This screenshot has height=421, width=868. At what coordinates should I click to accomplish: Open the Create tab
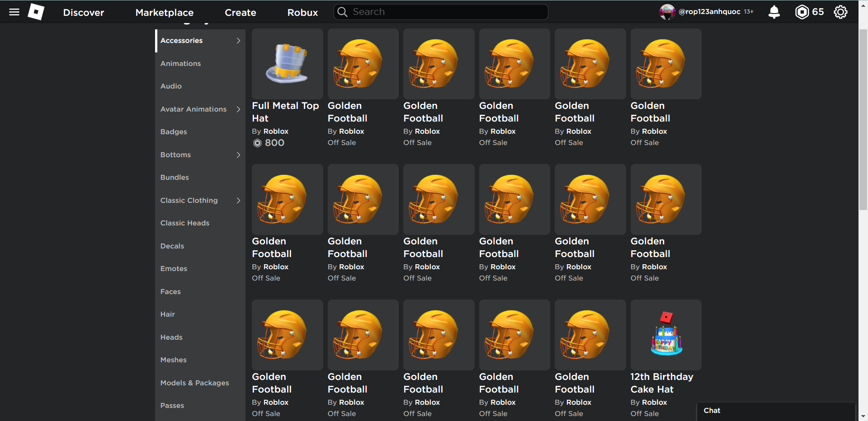(241, 12)
